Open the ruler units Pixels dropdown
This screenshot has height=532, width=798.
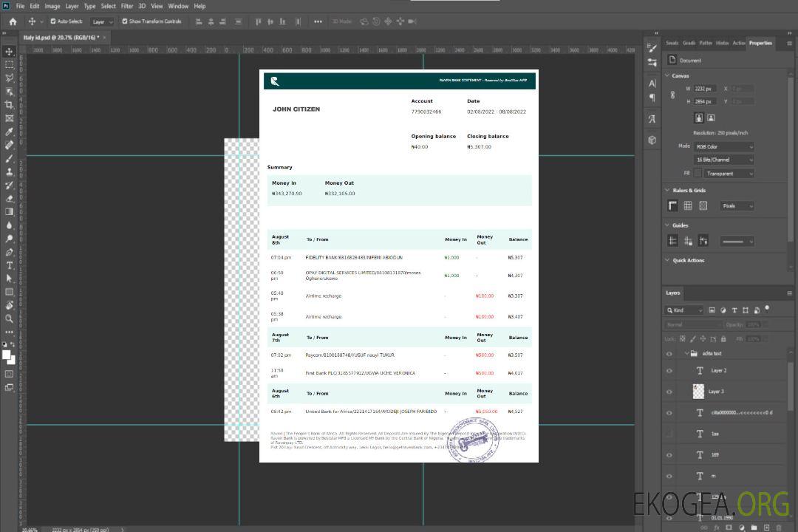(x=737, y=206)
